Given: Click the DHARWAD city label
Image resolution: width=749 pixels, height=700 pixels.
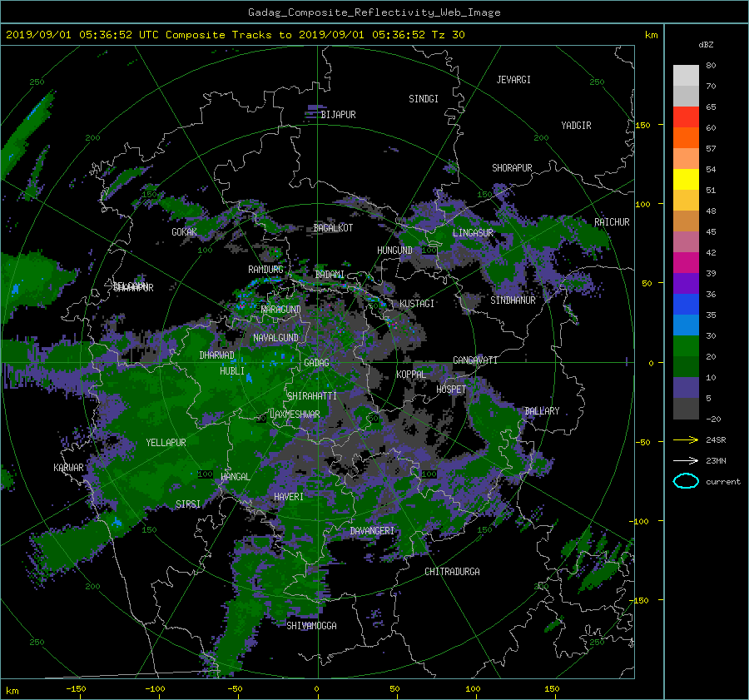Looking at the screenshot, I should click(217, 355).
